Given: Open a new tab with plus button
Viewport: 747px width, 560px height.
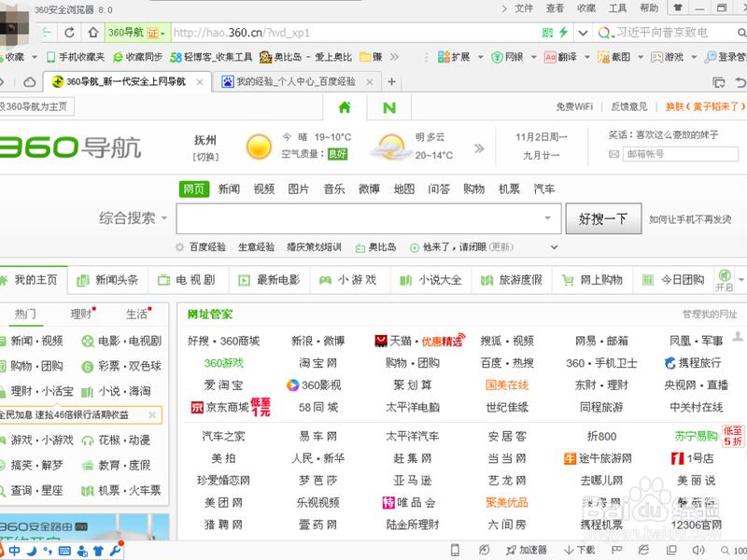Looking at the screenshot, I should 391,82.
